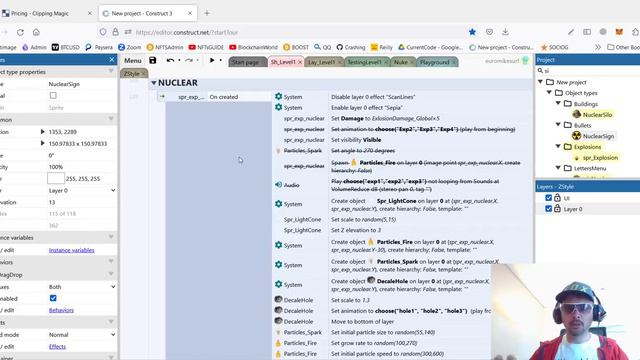Screen dimensions: 640x360
Task: Click System gear for Spr_LightCone create action
Action: tap(278, 204)
